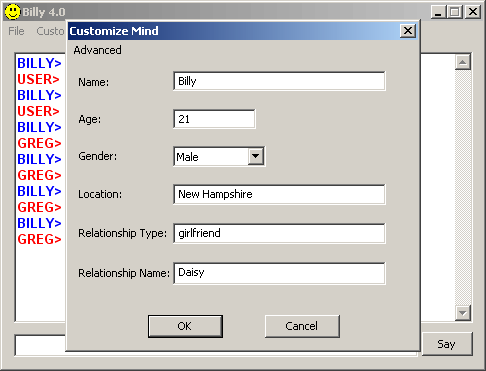Open the File menu in Billy window
The width and height of the screenshot is (486, 371).
[x=16, y=31]
